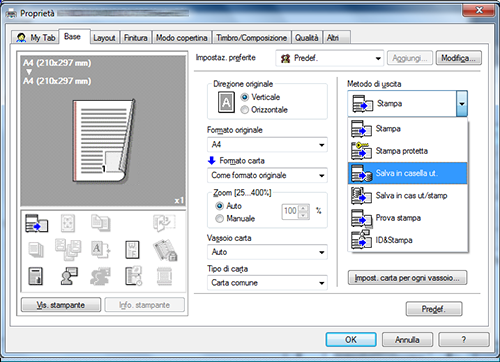Click the grayed duplicate pages icon
This screenshot has width=500, height=362.
pyautogui.click(x=100, y=223)
